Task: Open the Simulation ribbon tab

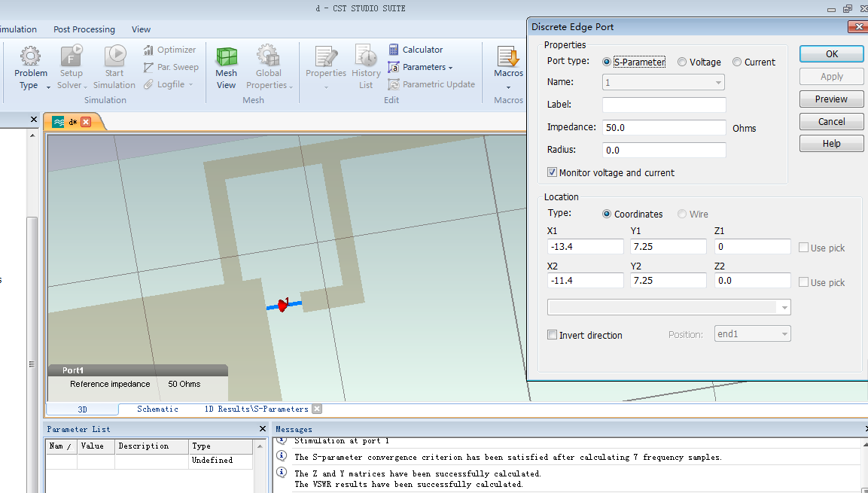Action: click(18, 29)
